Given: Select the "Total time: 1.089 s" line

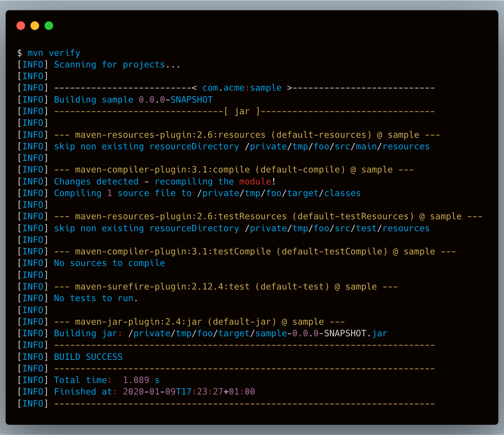Looking at the screenshot, I should 107,380.
